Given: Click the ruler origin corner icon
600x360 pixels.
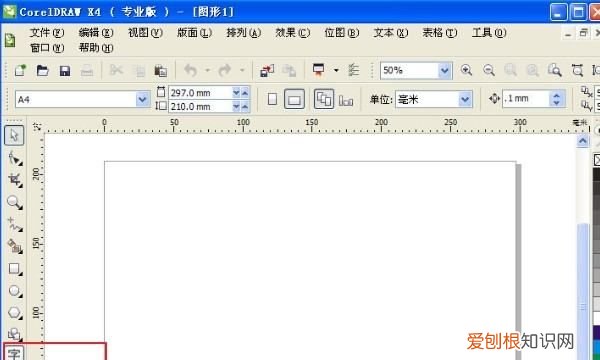Looking at the screenshot, I should [x=37, y=127].
